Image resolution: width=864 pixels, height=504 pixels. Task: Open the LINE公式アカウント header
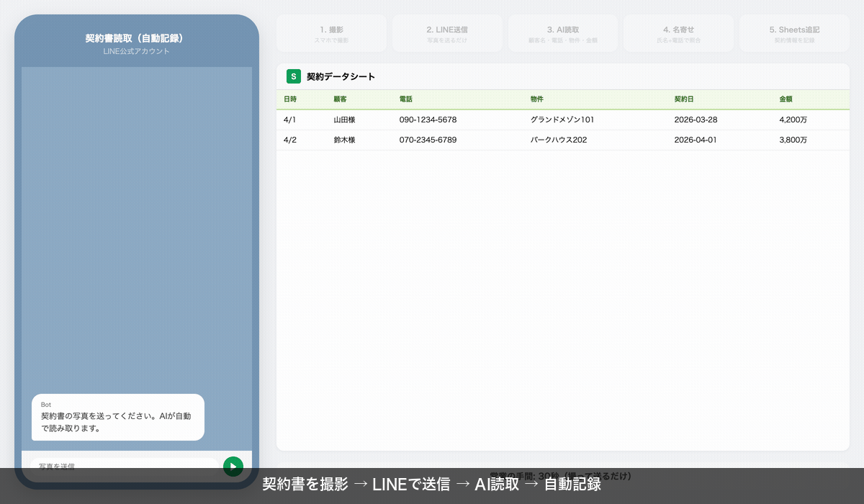[136, 51]
